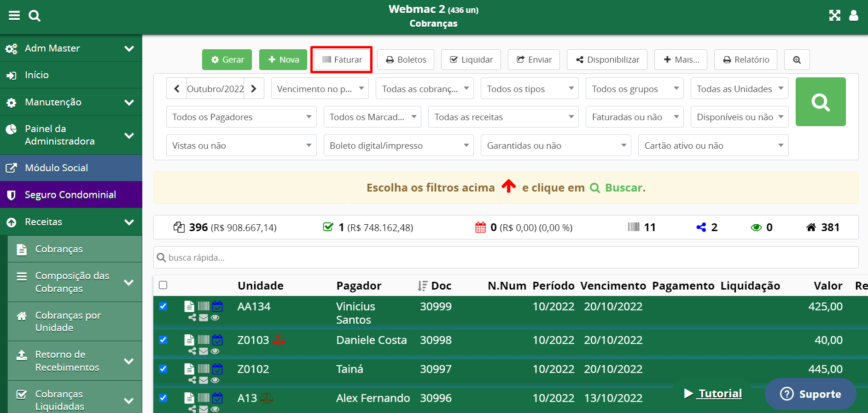
Task: Click the big green search button
Action: [x=821, y=102]
